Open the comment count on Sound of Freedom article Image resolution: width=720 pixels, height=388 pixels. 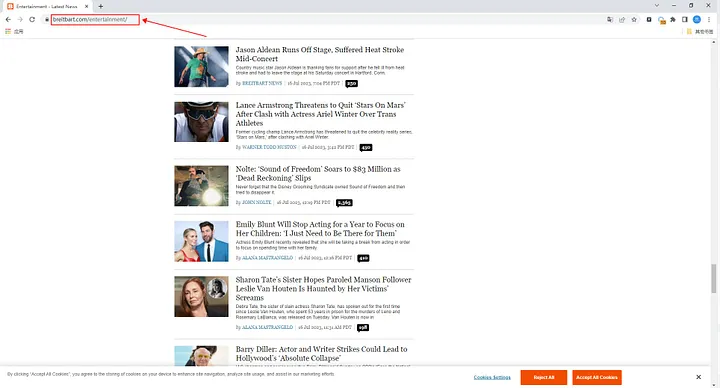[344, 203]
